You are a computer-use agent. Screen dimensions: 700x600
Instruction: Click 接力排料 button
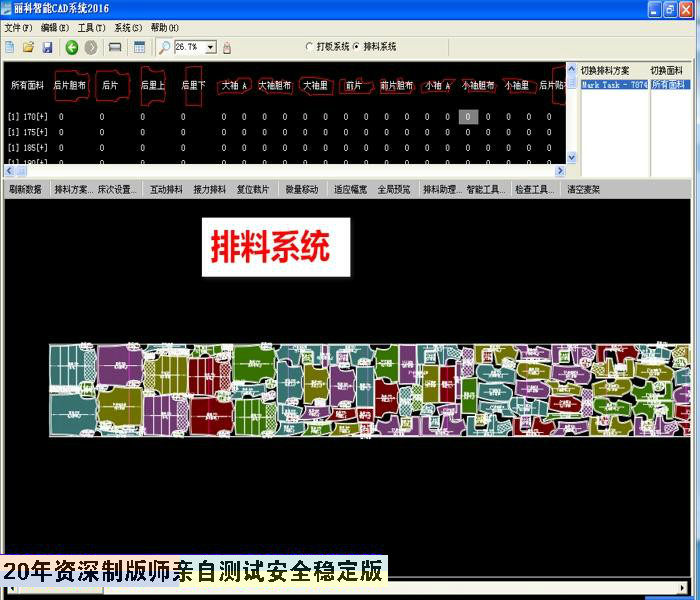(x=210, y=189)
